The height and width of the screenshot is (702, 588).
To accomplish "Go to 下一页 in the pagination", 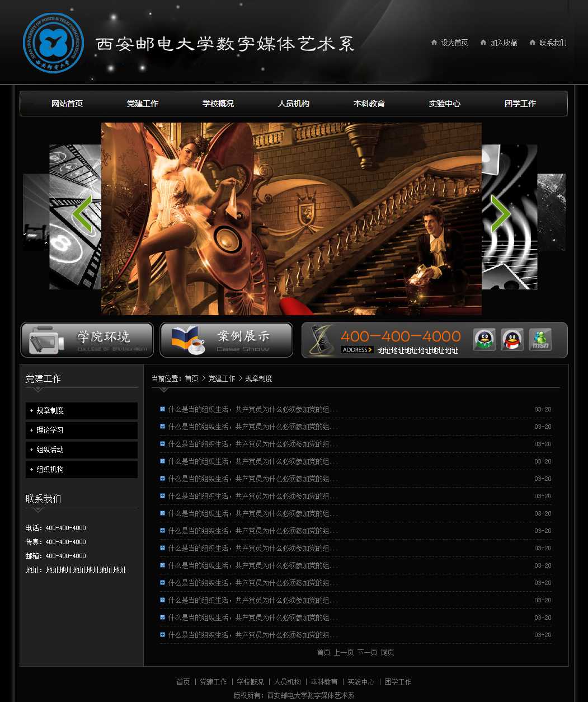I will point(367,652).
